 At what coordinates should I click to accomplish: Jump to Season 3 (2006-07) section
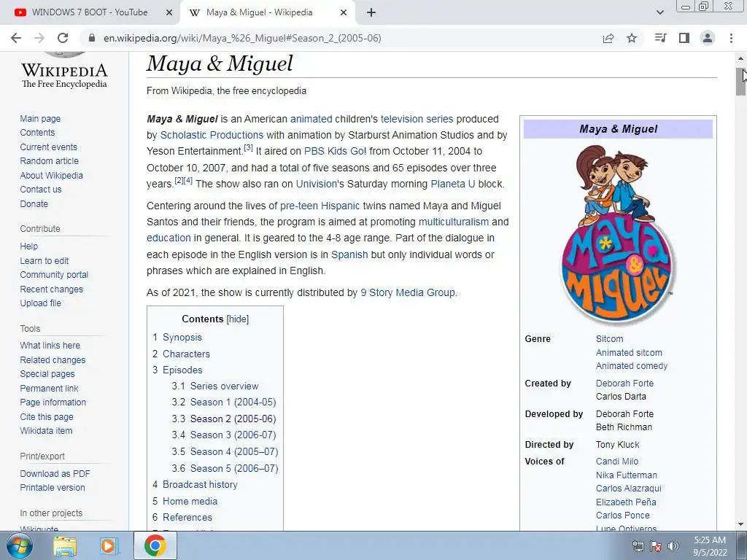click(233, 435)
